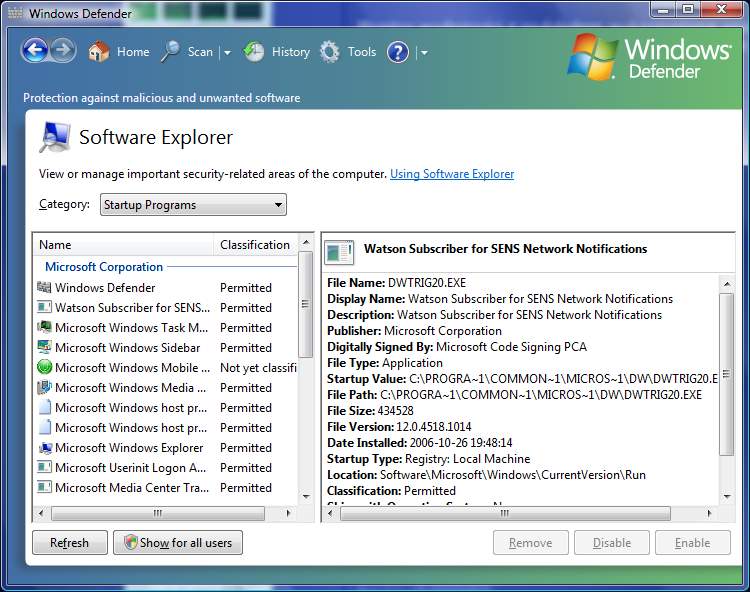Click File Version 12.0.4518.1014 text
Screen dimensions: 750x592
click(x=399, y=427)
